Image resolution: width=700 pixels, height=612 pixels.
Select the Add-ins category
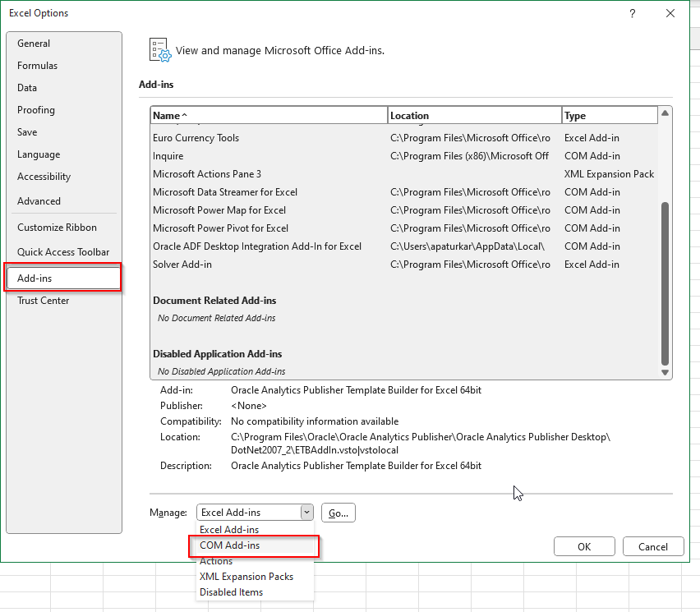coord(64,278)
